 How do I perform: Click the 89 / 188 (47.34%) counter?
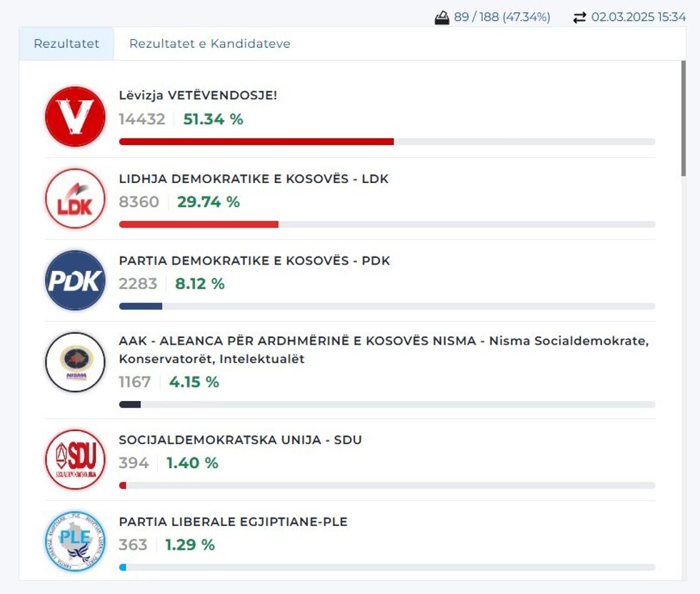point(502,17)
